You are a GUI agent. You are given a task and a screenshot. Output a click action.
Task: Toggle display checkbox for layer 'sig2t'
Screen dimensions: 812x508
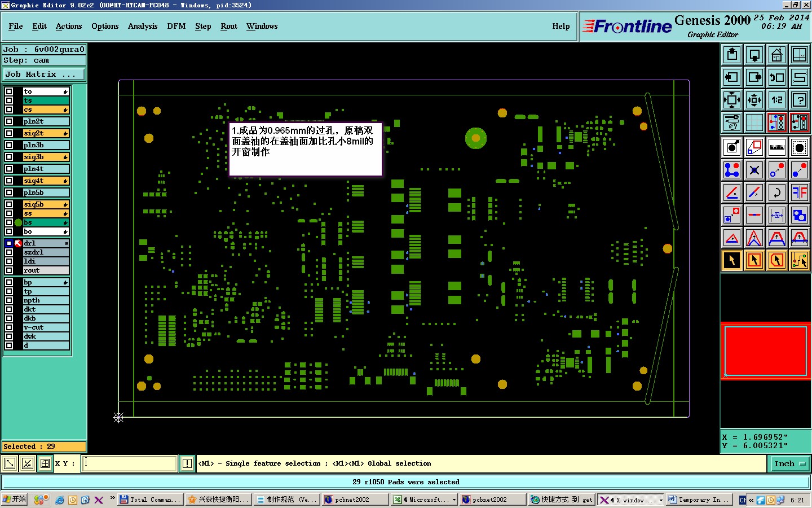point(9,133)
